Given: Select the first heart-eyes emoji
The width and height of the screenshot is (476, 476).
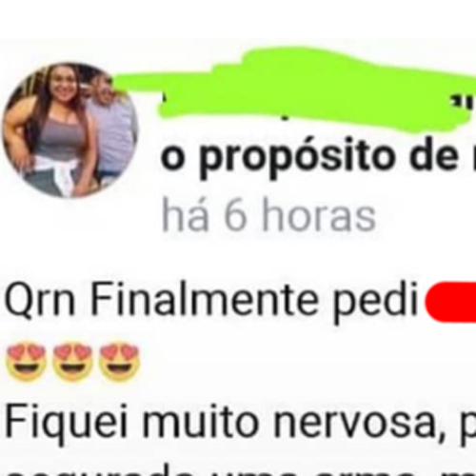Looking at the screenshot, I should tap(27, 361).
